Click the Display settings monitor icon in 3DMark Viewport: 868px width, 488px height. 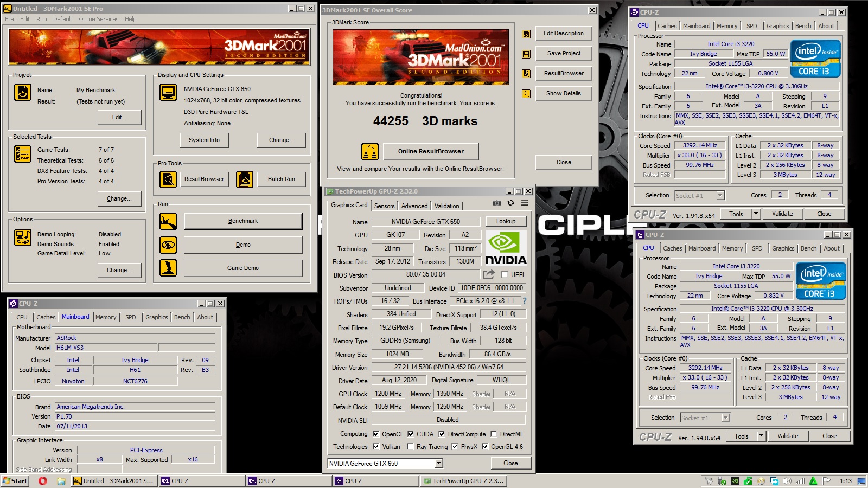pyautogui.click(x=168, y=92)
